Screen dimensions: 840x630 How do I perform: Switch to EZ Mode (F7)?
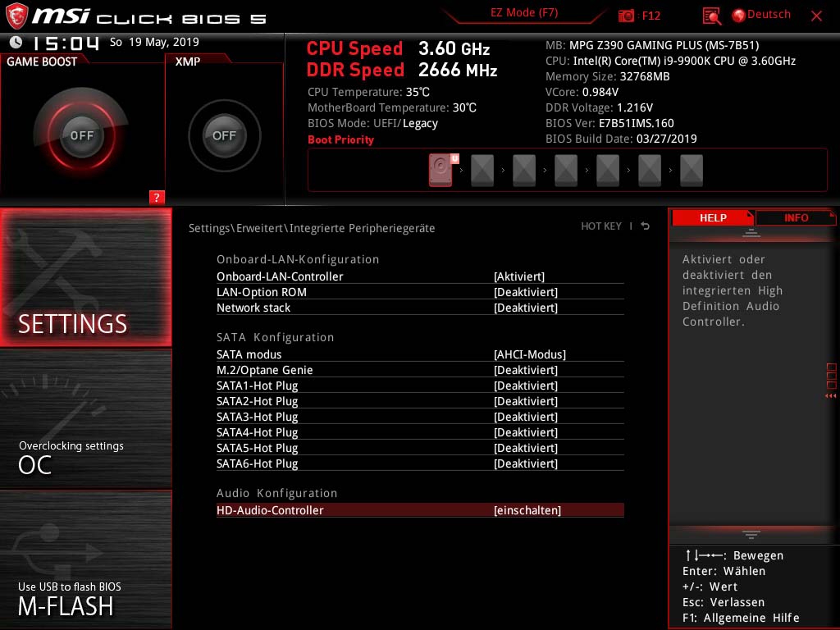pos(524,13)
